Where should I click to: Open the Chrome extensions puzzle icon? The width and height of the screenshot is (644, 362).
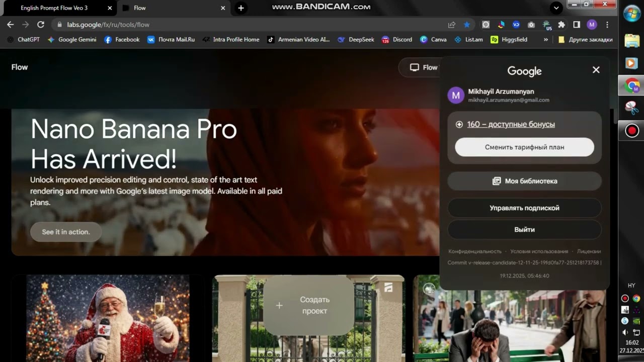click(561, 25)
